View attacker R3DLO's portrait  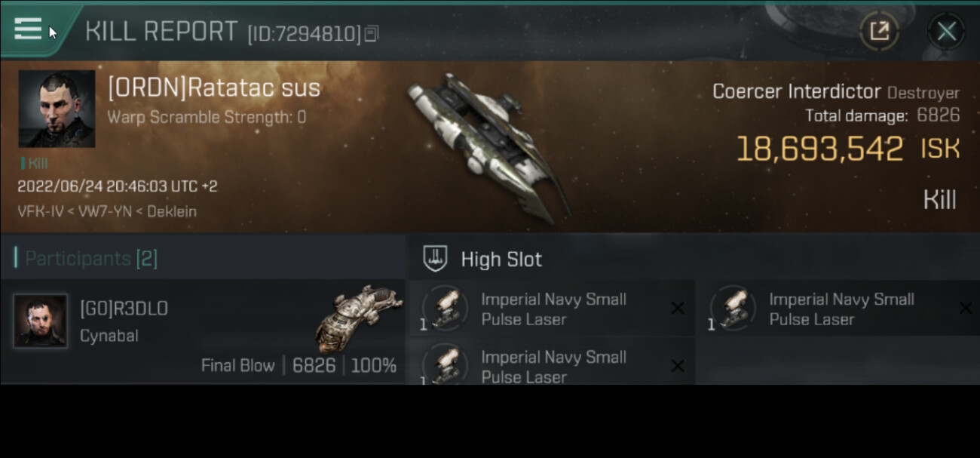(41, 321)
